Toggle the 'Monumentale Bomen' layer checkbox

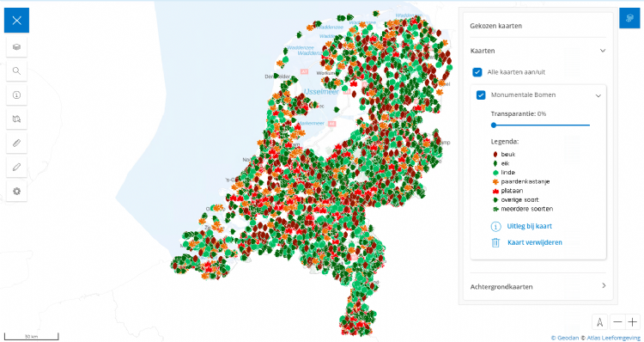pyautogui.click(x=481, y=95)
